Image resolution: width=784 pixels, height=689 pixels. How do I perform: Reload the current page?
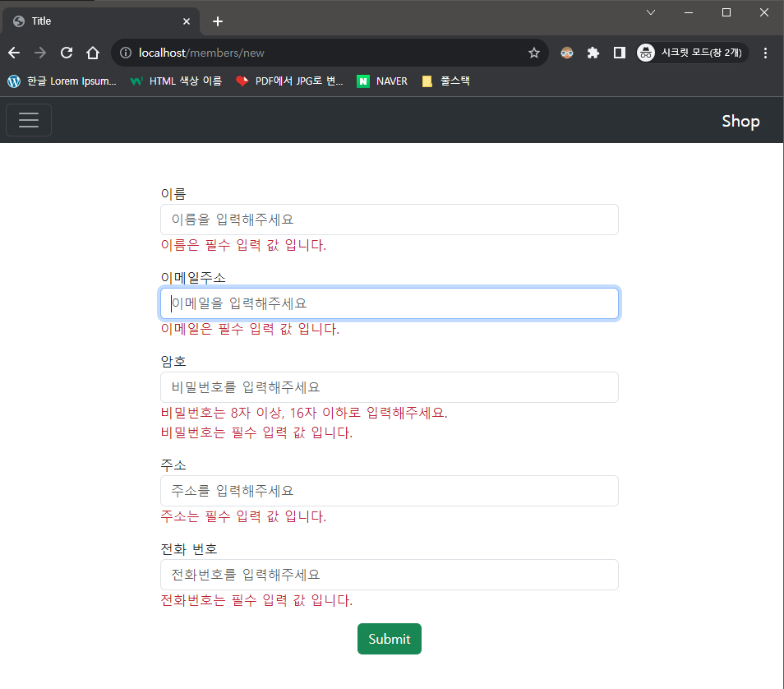pyautogui.click(x=67, y=53)
